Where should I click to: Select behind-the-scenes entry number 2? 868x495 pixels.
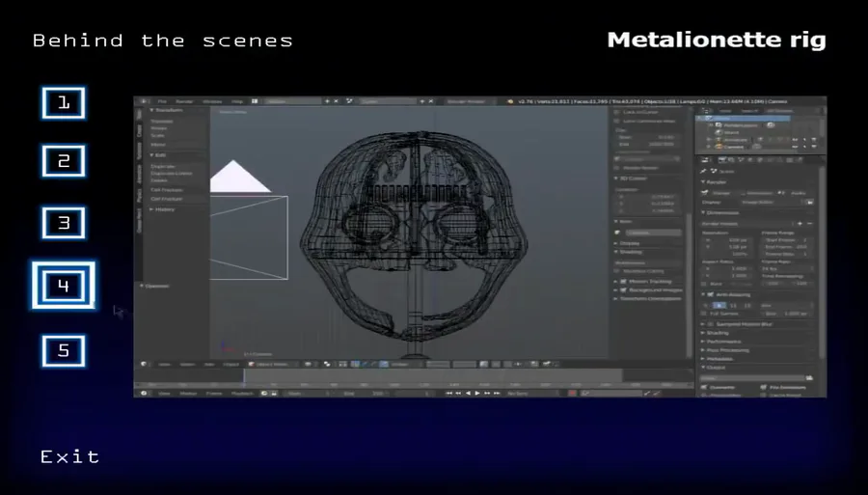pos(64,160)
